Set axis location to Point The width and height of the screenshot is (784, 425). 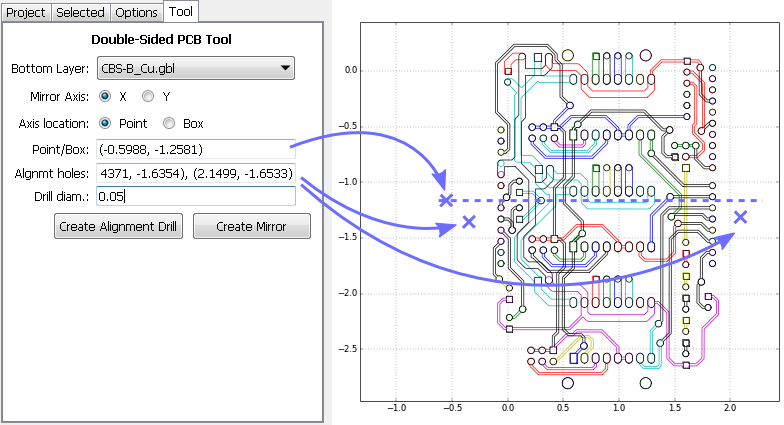click(105, 124)
